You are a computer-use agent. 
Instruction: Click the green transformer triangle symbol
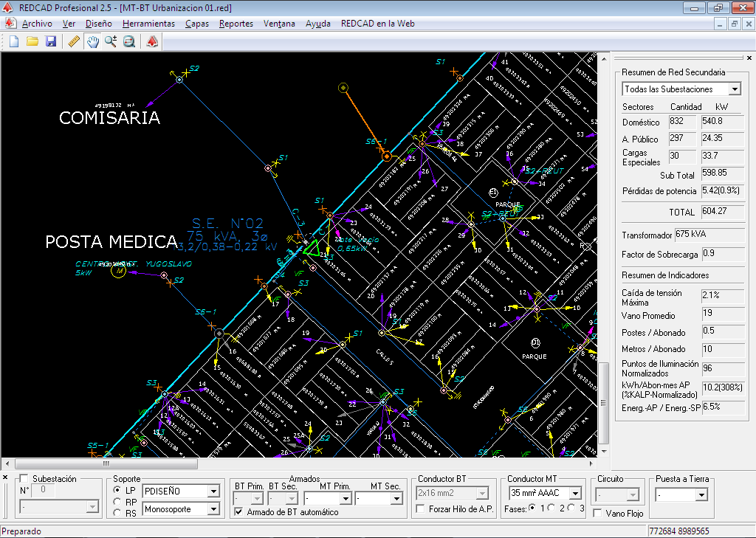coord(312,248)
